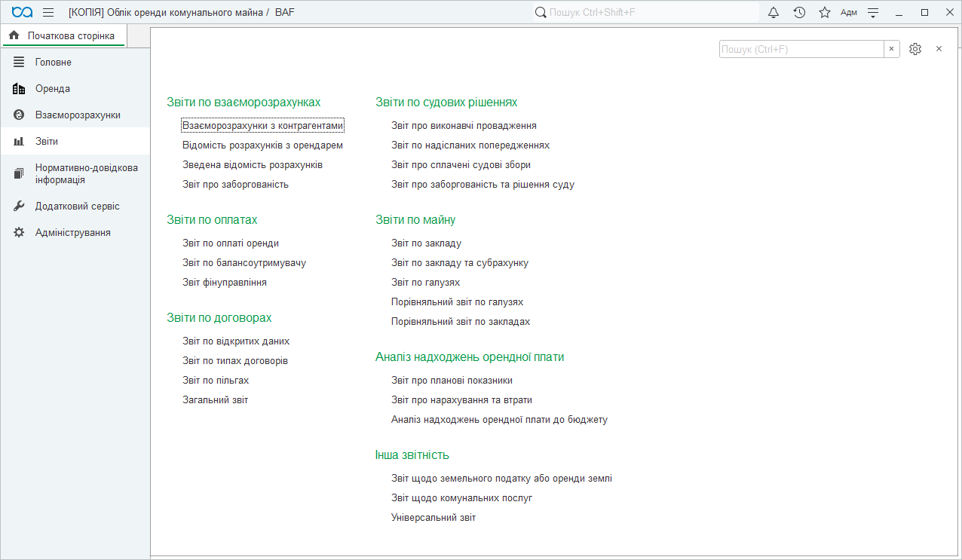This screenshot has height=560, width=962.
Task: Click the gear settings icon near search
Action: pyautogui.click(x=915, y=49)
